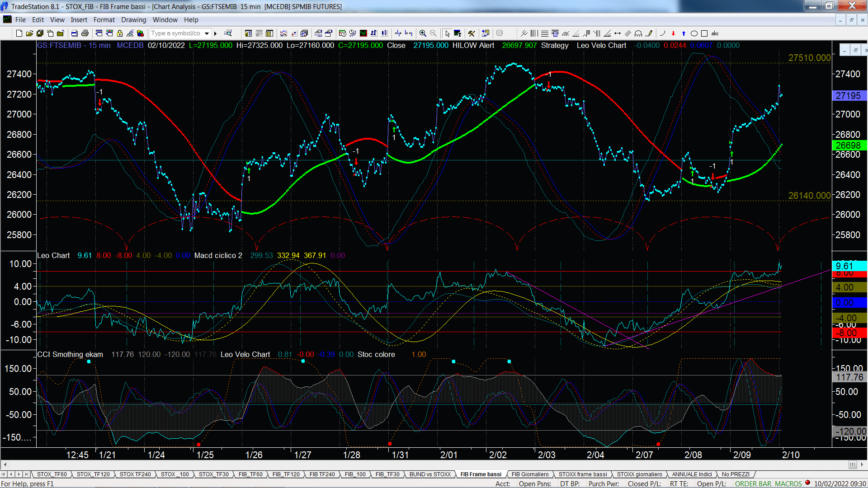
Task: Switch to the No PREZZI tab
Action: click(x=736, y=474)
